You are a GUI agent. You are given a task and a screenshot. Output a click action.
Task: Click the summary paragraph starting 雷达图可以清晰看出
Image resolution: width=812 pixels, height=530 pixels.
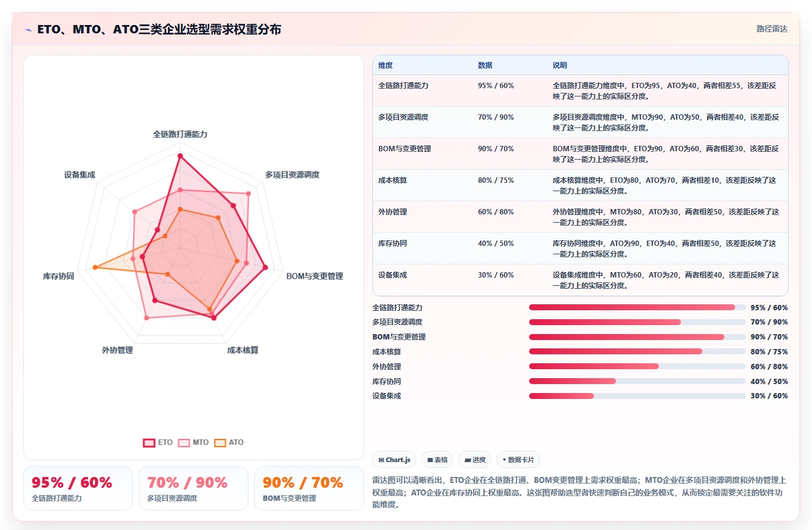(x=580, y=492)
